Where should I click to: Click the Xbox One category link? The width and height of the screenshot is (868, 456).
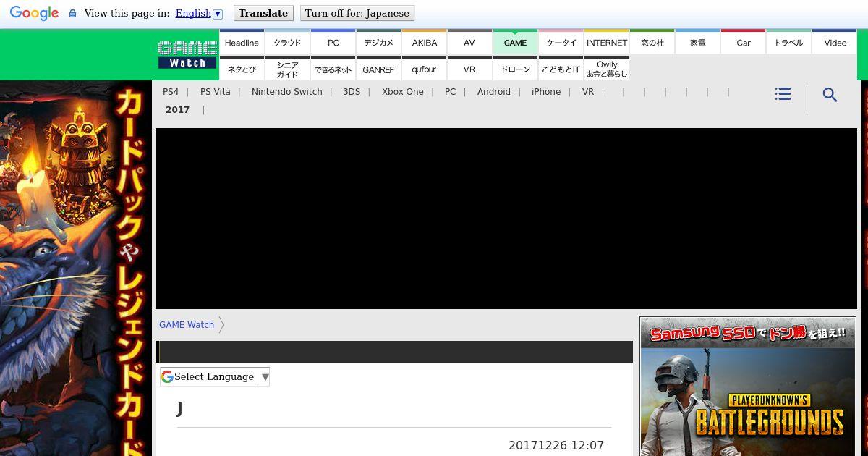[x=403, y=92]
